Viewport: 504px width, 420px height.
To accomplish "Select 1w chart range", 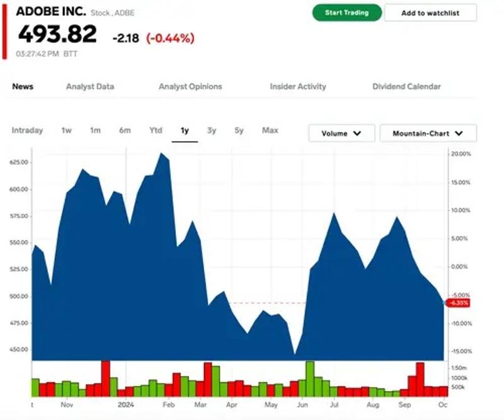I will click(67, 130).
